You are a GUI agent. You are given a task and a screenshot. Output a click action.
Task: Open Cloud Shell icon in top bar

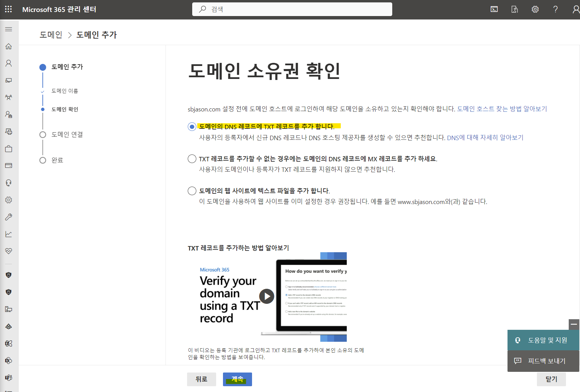tap(494, 9)
